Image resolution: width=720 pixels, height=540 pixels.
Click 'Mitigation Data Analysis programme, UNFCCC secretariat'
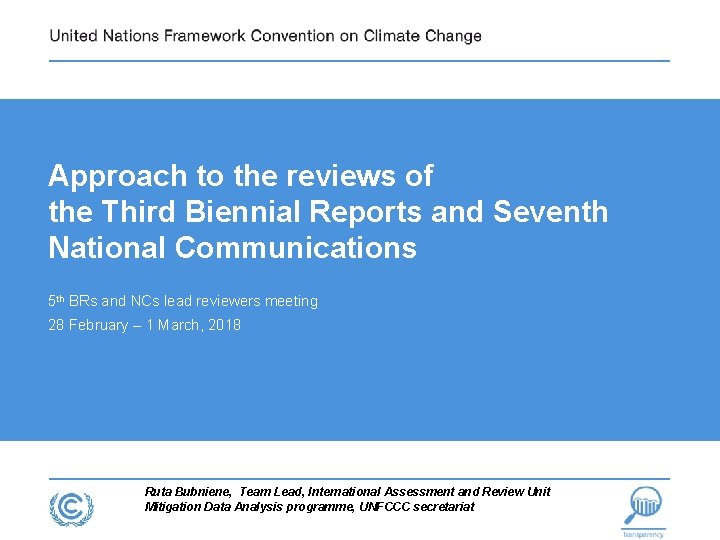309,507
